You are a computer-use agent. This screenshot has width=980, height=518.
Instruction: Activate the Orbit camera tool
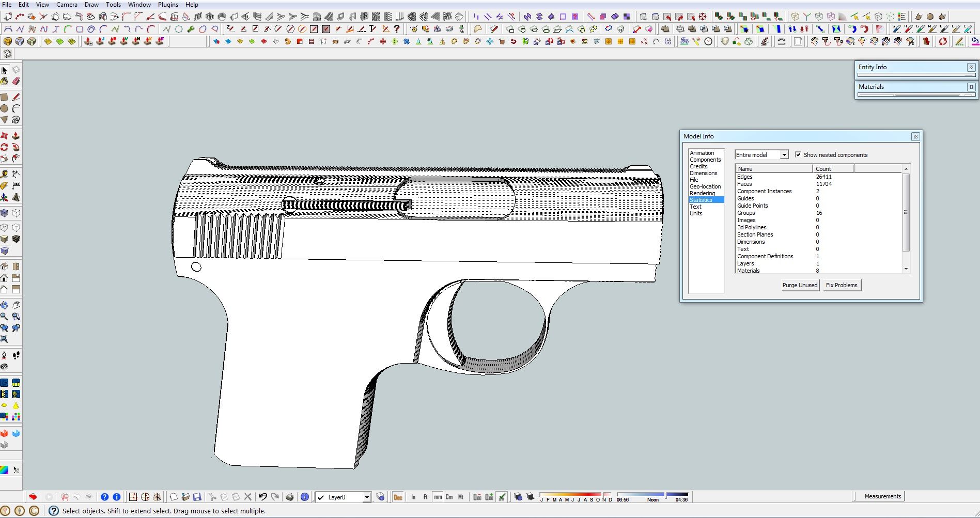[x=5, y=305]
